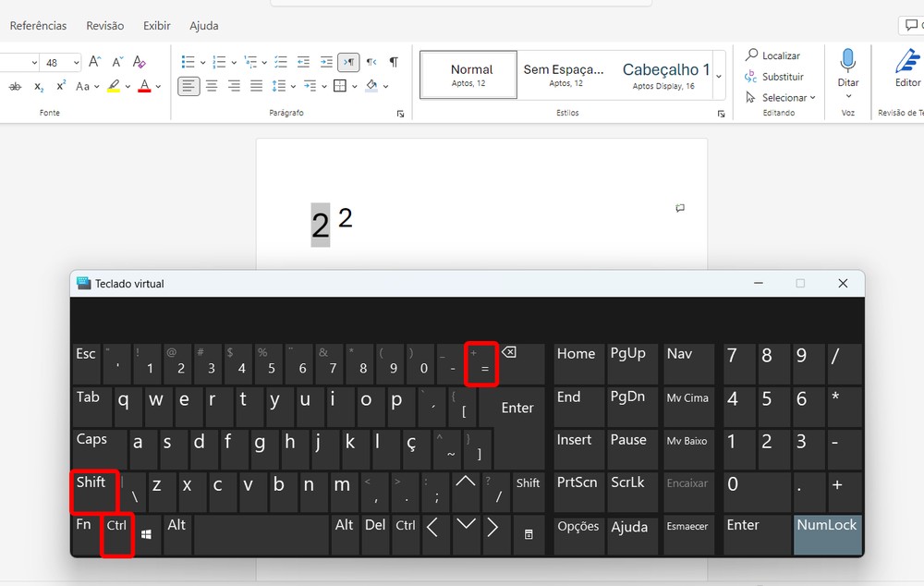924x586 pixels.
Task: Apply the text highlight color tool
Action: tap(113, 86)
